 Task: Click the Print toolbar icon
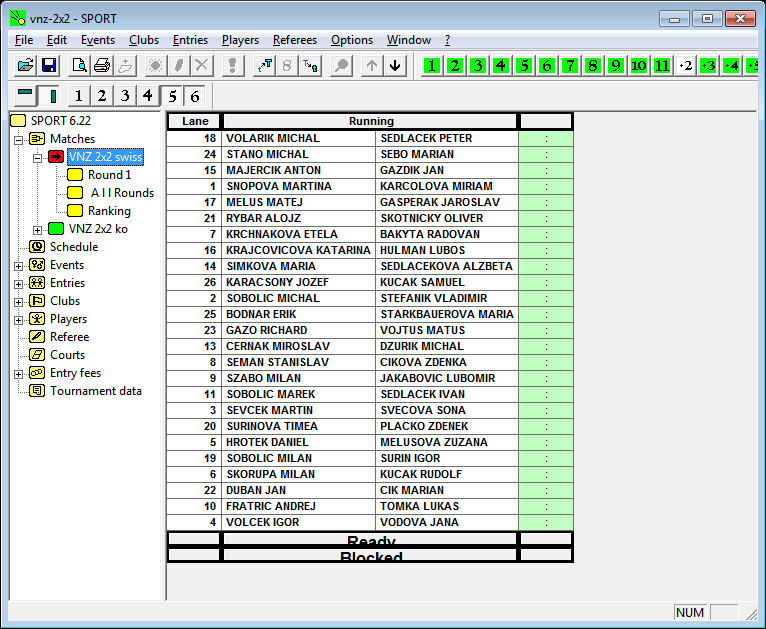point(102,66)
